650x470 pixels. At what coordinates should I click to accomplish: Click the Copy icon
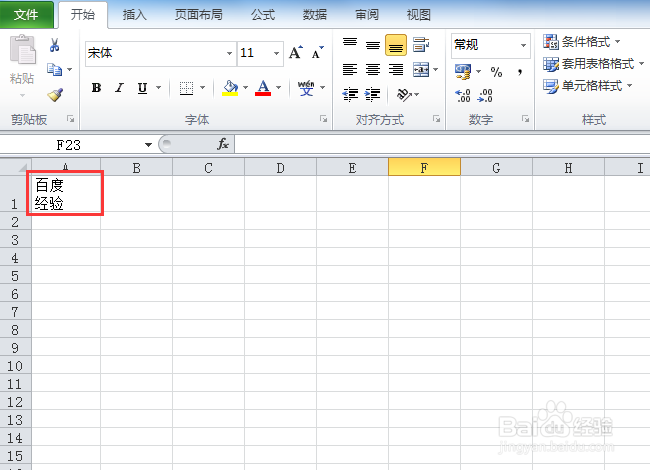pyautogui.click(x=54, y=69)
